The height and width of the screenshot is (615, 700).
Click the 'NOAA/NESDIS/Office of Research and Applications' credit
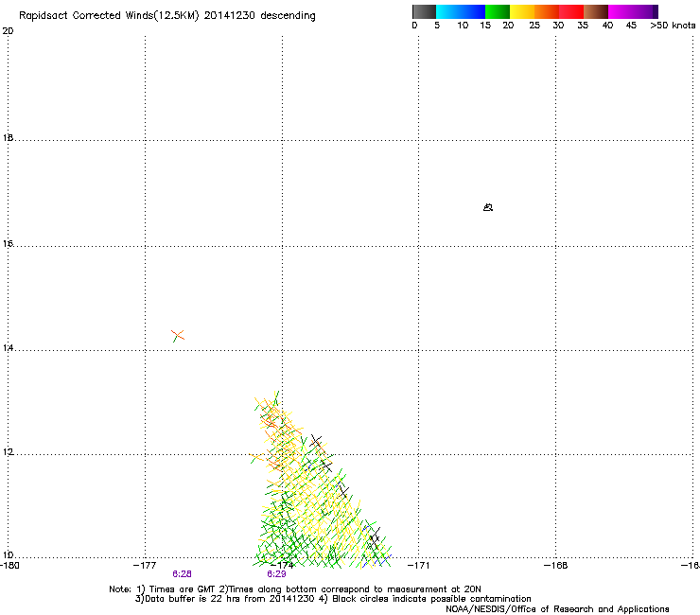click(x=557, y=609)
